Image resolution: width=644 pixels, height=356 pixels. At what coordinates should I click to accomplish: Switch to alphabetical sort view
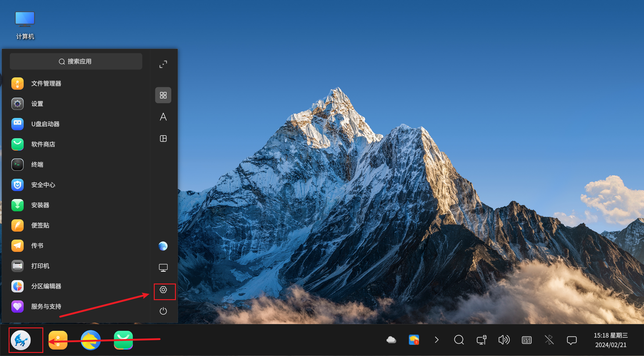click(163, 117)
